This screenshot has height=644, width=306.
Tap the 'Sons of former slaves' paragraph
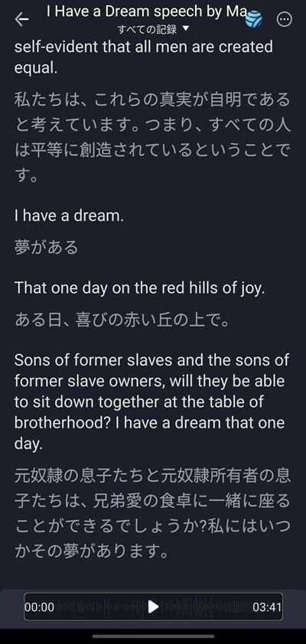pyautogui.click(x=152, y=402)
